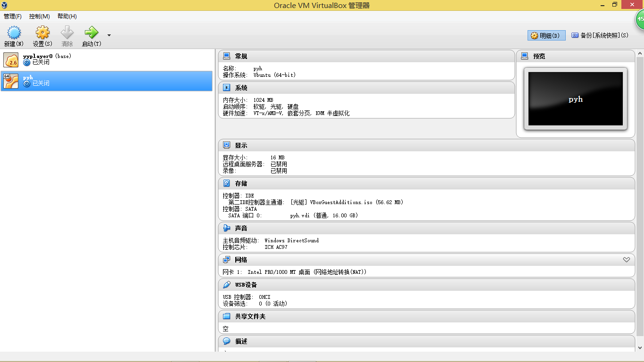Click the yyplayer0 2.6 OS icon
Viewport: 644px width, 362px height.
[x=11, y=60]
